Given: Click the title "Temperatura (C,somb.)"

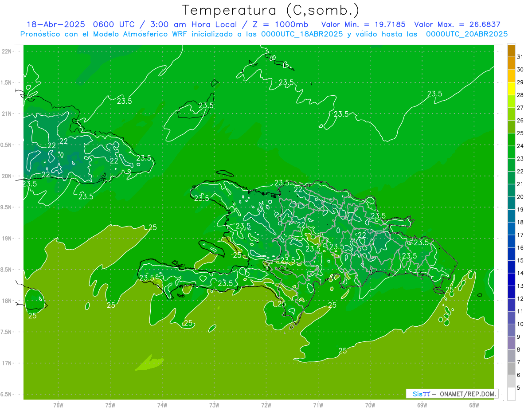Looking at the screenshot, I should click(x=271, y=10).
